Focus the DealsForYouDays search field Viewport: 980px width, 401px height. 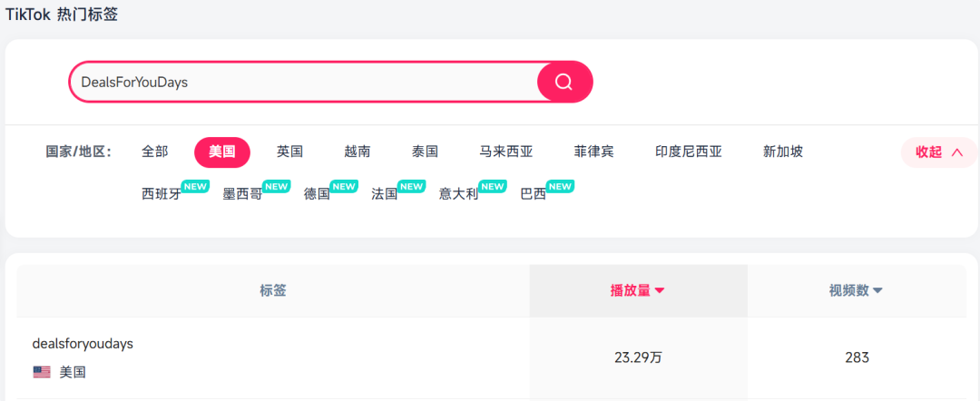[304, 82]
